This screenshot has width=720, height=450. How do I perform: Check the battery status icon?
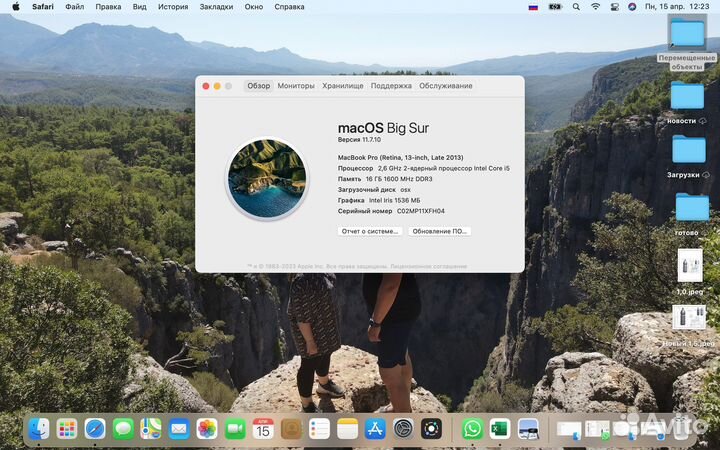pyautogui.click(x=555, y=7)
